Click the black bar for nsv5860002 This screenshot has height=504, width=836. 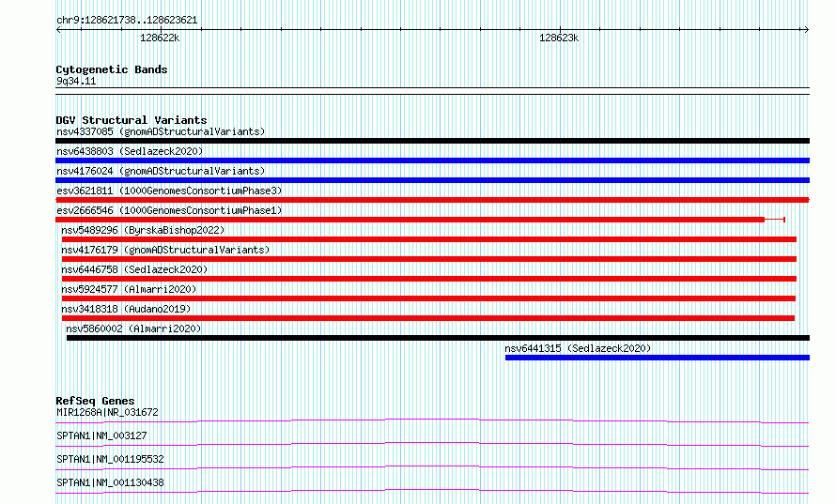tap(438, 338)
